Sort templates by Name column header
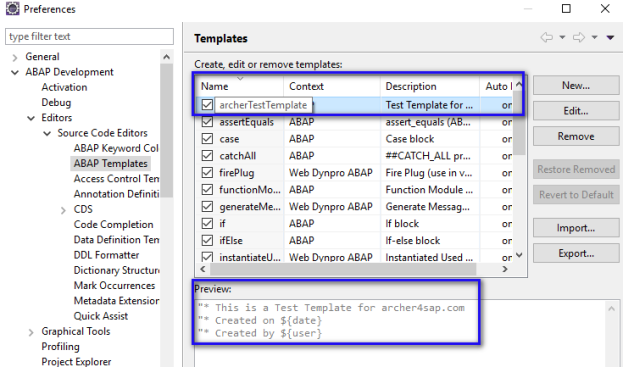 tap(240, 86)
